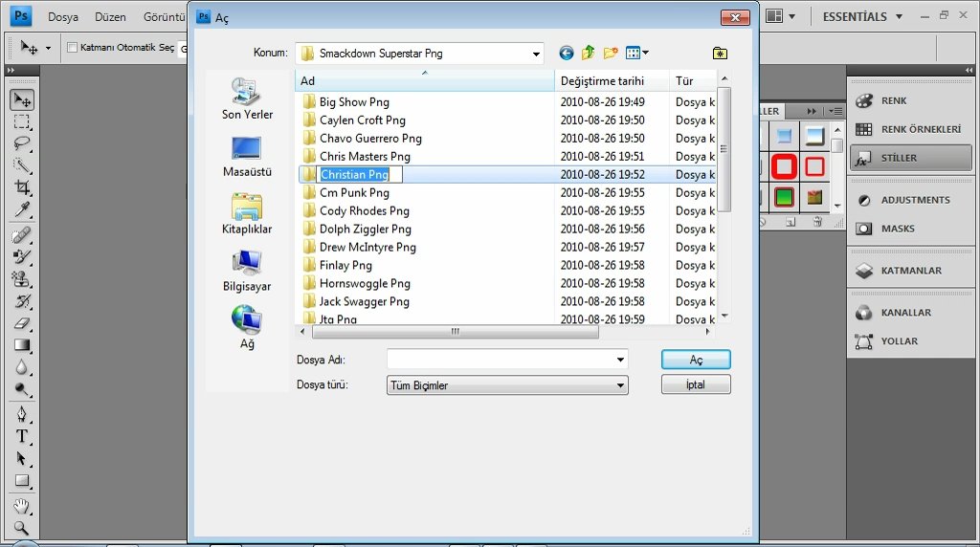Create a new folder in dialog
The image size is (980, 547).
pos(611,54)
